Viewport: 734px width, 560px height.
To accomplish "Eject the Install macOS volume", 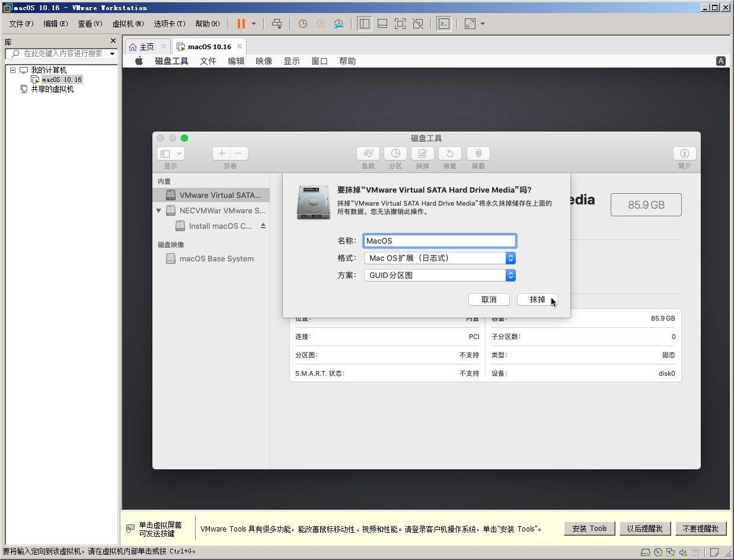I will [263, 226].
